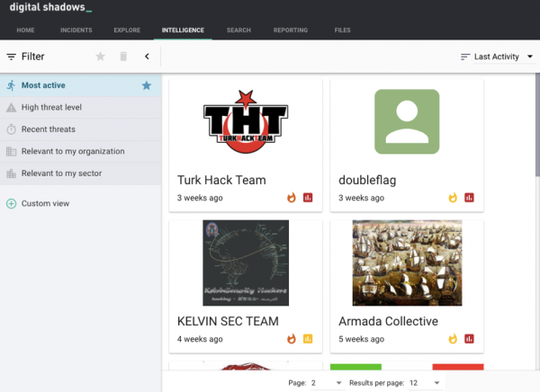The height and width of the screenshot is (392, 540).
Task: Click the running person Most active icon
Action: (12, 85)
